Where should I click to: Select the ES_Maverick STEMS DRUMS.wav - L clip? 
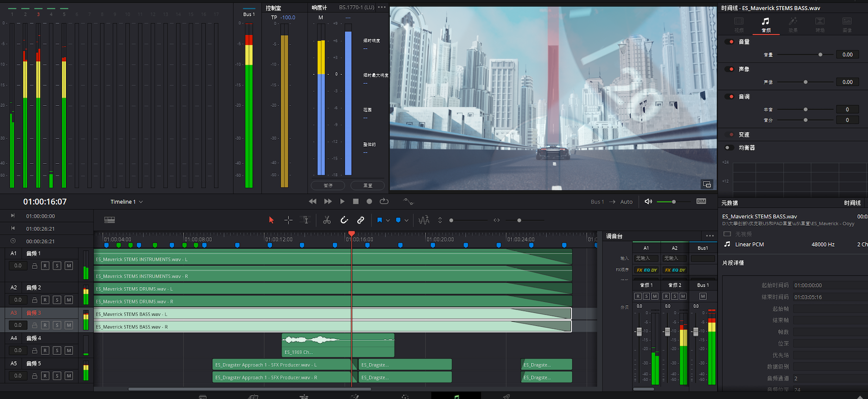pyautogui.click(x=333, y=289)
